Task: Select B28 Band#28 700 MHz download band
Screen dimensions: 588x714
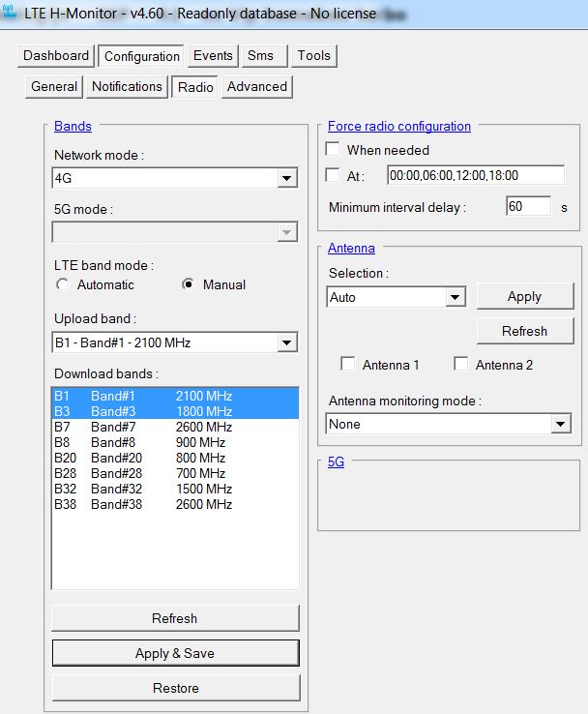Action: coord(175,473)
